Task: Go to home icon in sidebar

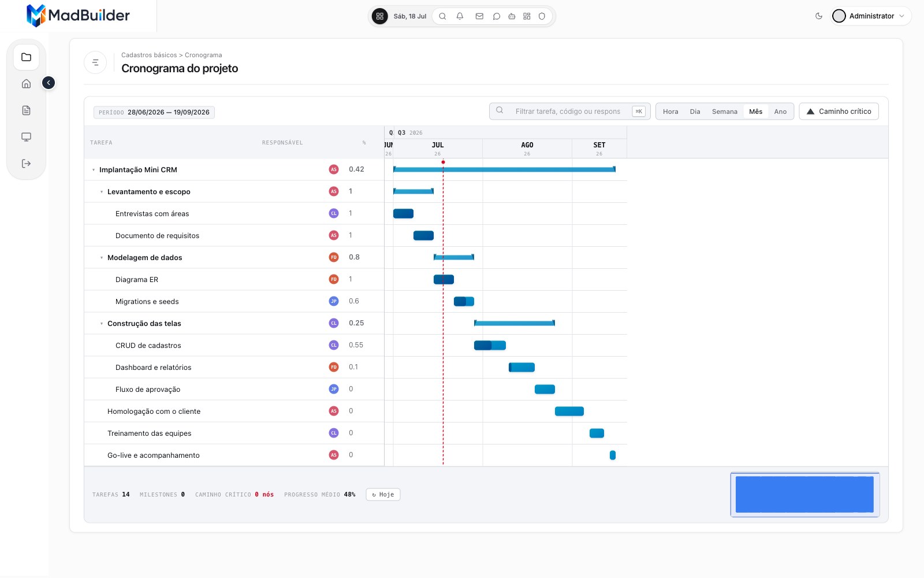Action: [26, 84]
